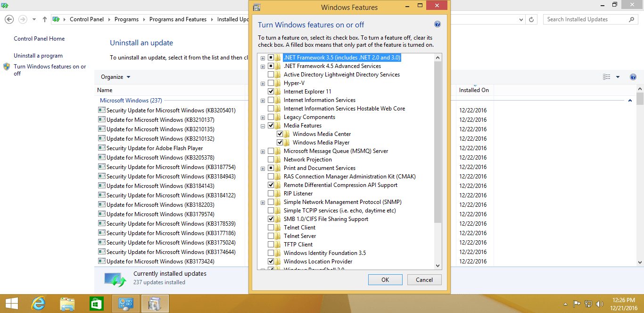The width and height of the screenshot is (644, 313).
Task: Enable Active Directory Lightweight Directory Services checkbox
Action: point(271,75)
